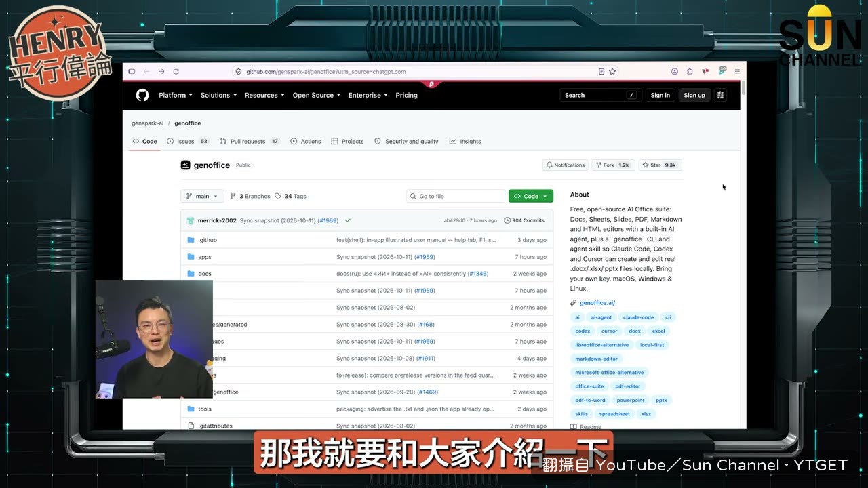Open the main branch selector
Viewport: 868px width, 488px height.
pos(202,196)
